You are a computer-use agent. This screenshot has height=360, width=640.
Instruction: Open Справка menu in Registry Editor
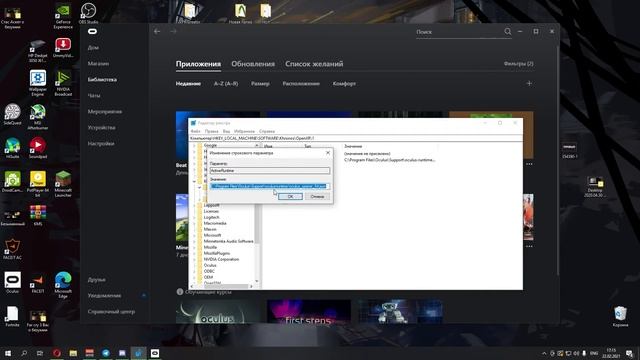click(x=267, y=131)
